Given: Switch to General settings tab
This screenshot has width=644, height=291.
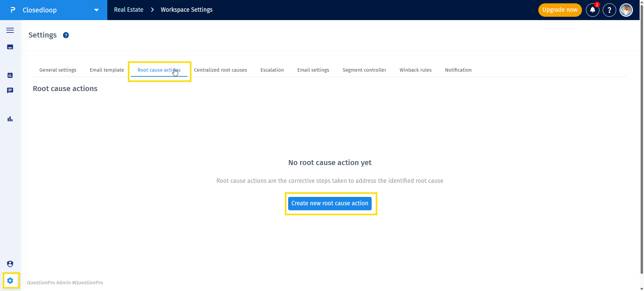Looking at the screenshot, I should click(x=58, y=70).
